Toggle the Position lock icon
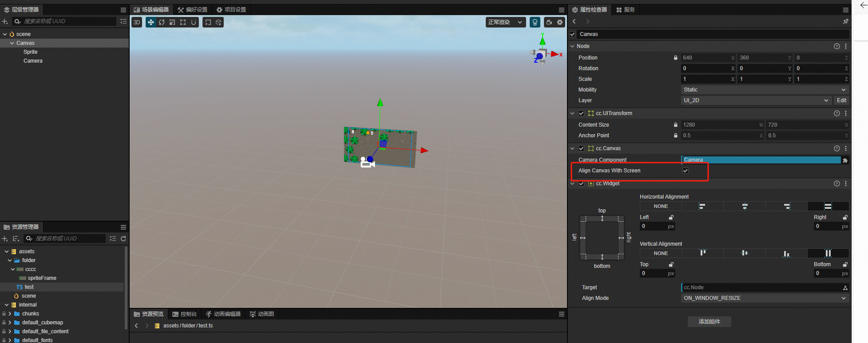The height and width of the screenshot is (343, 868). click(676, 58)
